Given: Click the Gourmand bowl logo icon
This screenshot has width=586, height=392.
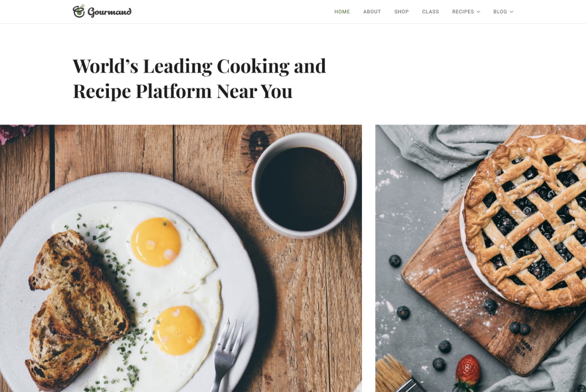Looking at the screenshot, I should (x=79, y=11).
